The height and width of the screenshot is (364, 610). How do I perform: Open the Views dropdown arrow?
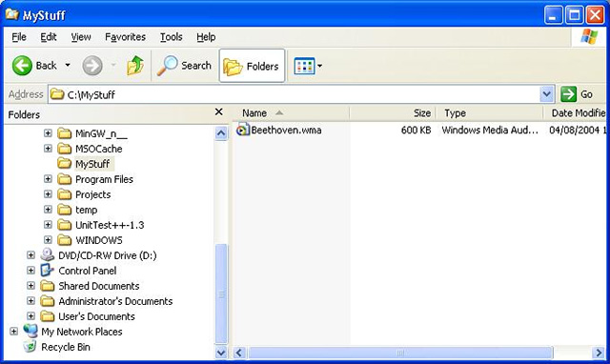pyautogui.click(x=320, y=66)
